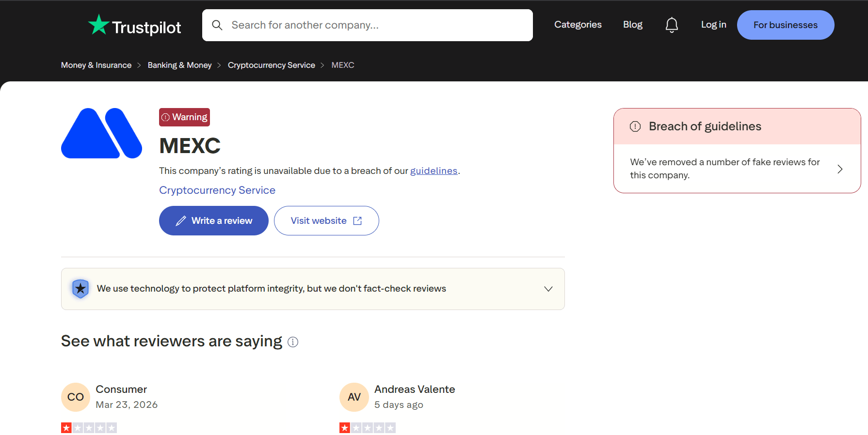Click the MEXC company logo
Screen dimensions: 868x435
[101, 133]
